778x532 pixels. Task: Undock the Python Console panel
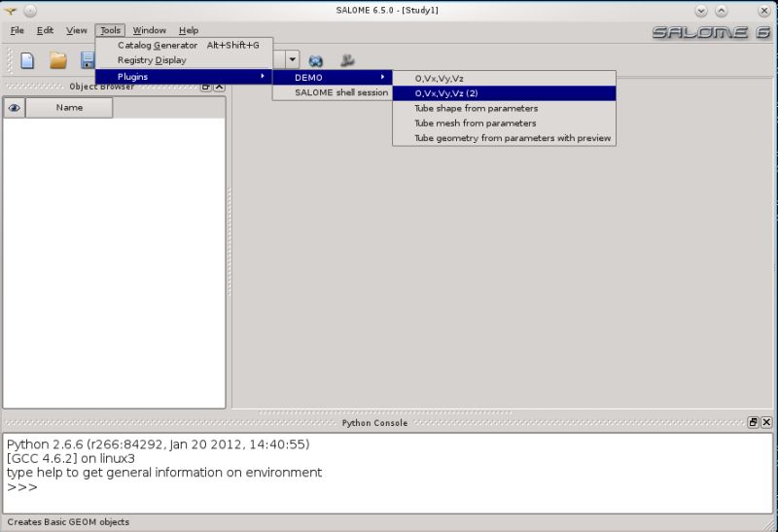pyautogui.click(x=753, y=422)
